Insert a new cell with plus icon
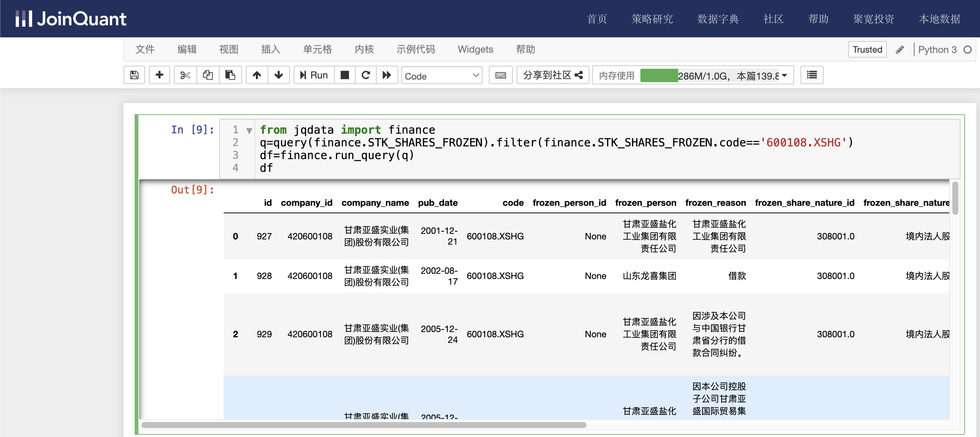The height and width of the screenshot is (437, 980). [159, 75]
